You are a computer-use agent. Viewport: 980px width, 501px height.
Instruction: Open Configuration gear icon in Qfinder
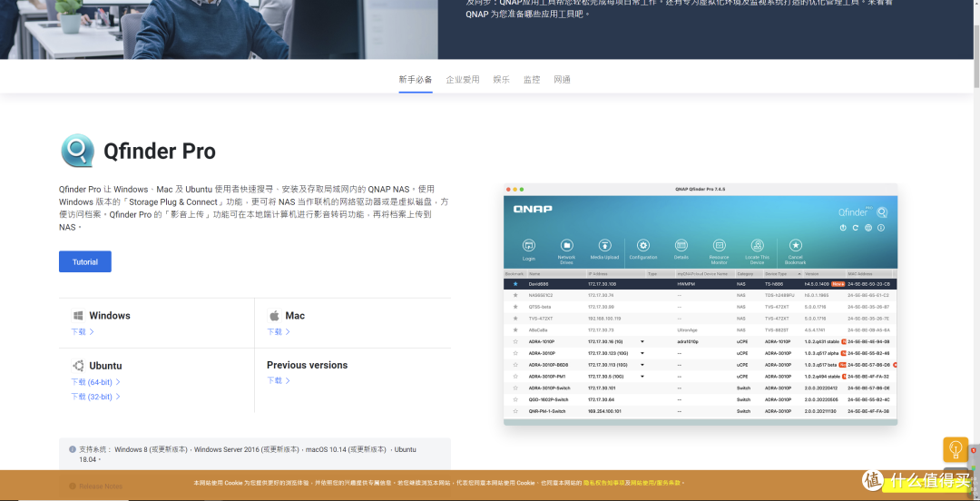click(643, 245)
